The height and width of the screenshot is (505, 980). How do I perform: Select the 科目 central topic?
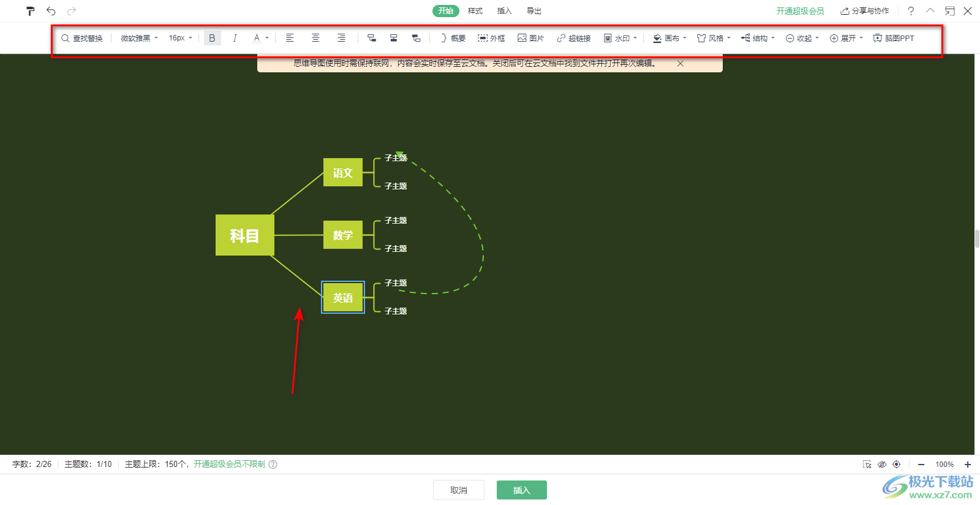click(244, 235)
